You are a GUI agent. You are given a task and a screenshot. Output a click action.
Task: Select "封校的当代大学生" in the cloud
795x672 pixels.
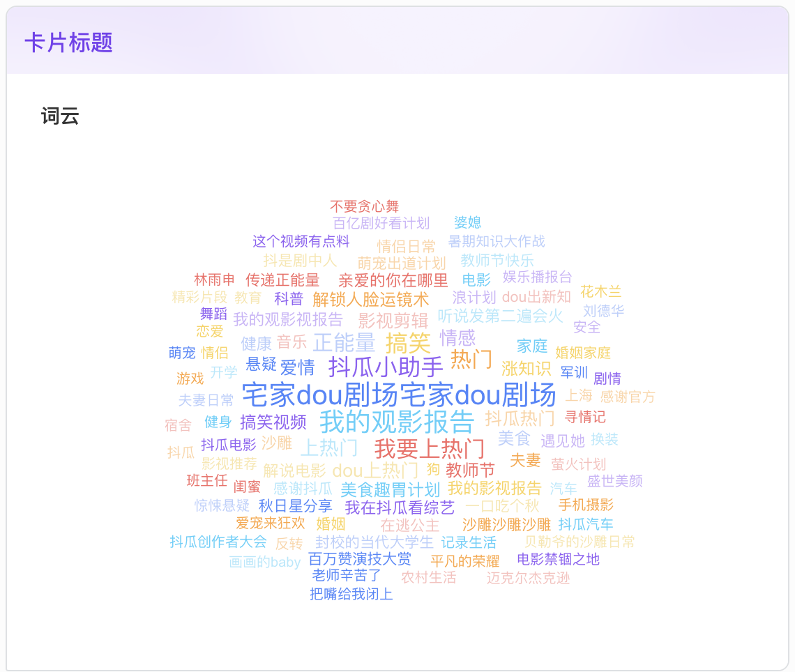374,542
